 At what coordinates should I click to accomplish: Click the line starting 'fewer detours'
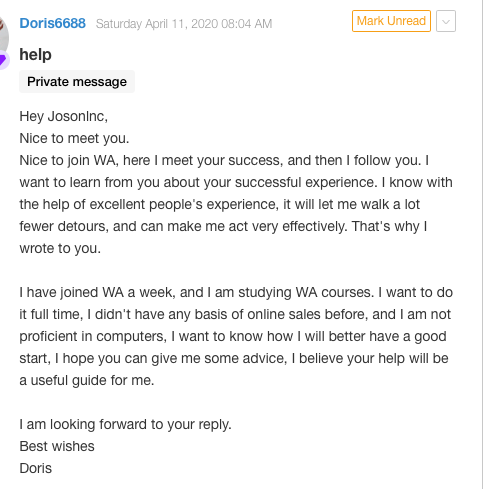pos(223,227)
